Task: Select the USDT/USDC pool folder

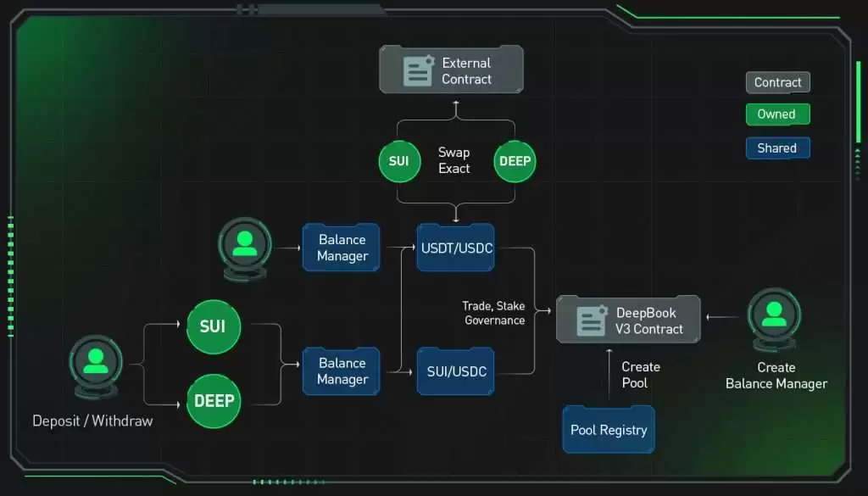Action: point(455,247)
